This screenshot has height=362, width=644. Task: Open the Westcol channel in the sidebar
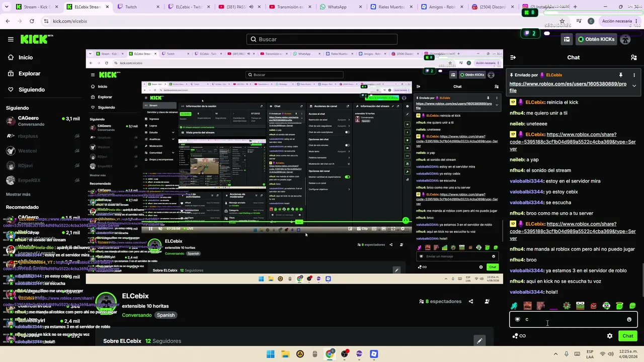(43, 151)
